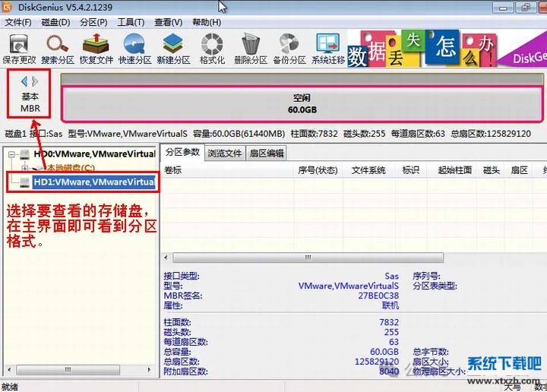Click the 60.0GB 空闲 free space bar

click(302, 104)
